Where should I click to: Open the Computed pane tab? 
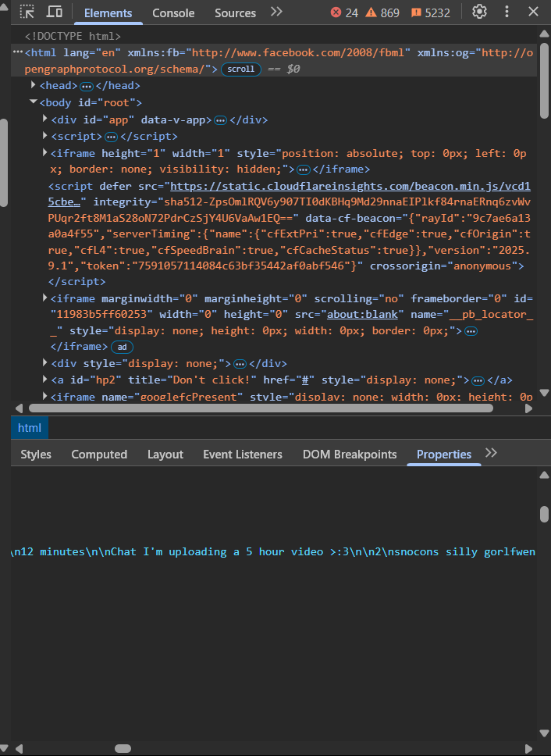99,455
